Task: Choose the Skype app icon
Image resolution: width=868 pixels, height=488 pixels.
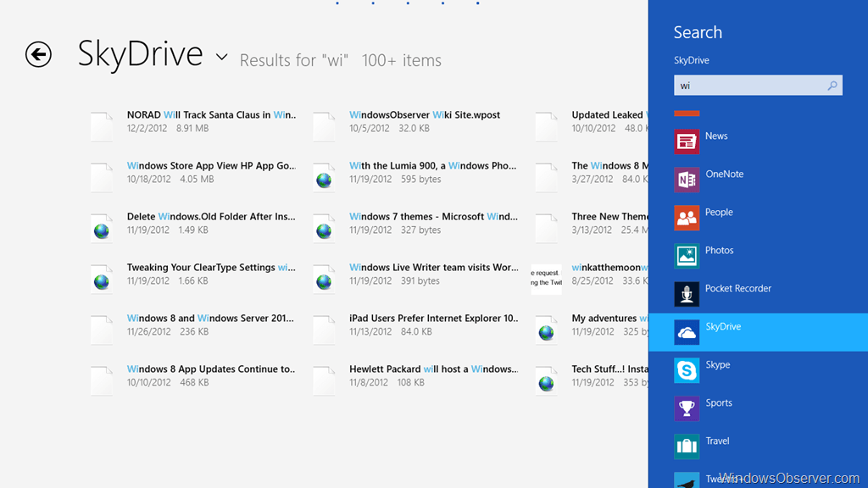Action: click(x=687, y=370)
